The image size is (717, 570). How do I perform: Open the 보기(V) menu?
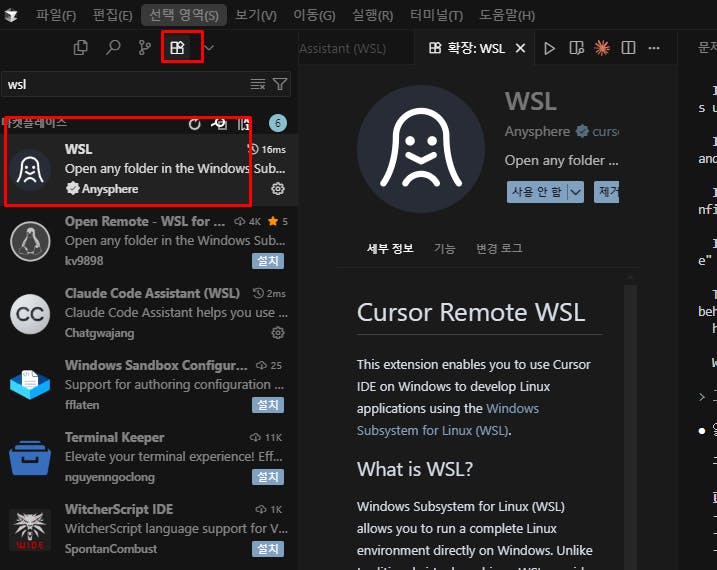[x=256, y=16]
